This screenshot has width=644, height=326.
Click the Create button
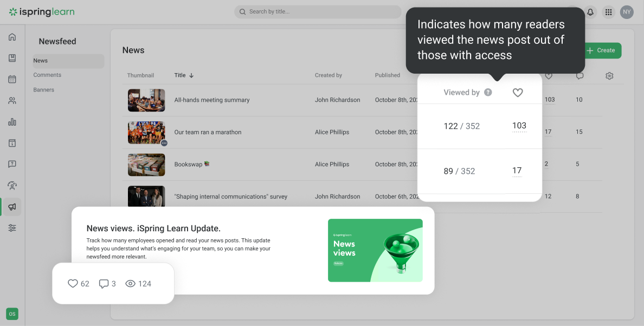coord(601,50)
